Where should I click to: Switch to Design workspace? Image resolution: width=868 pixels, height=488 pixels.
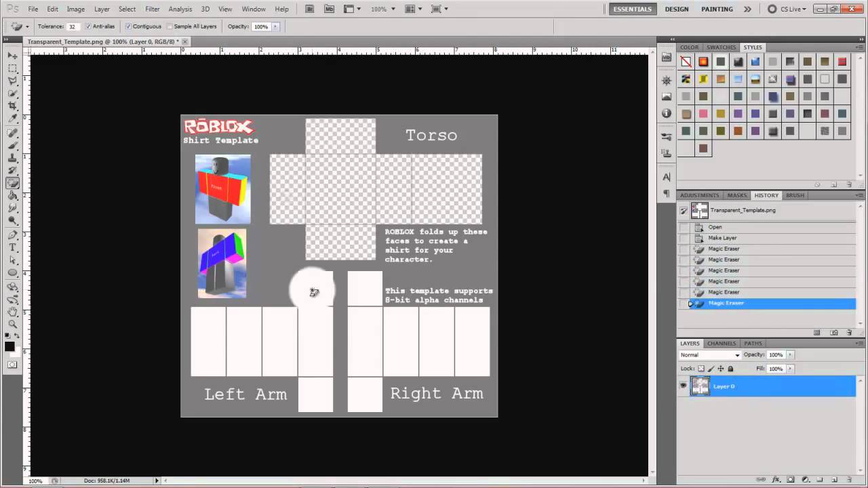(677, 9)
